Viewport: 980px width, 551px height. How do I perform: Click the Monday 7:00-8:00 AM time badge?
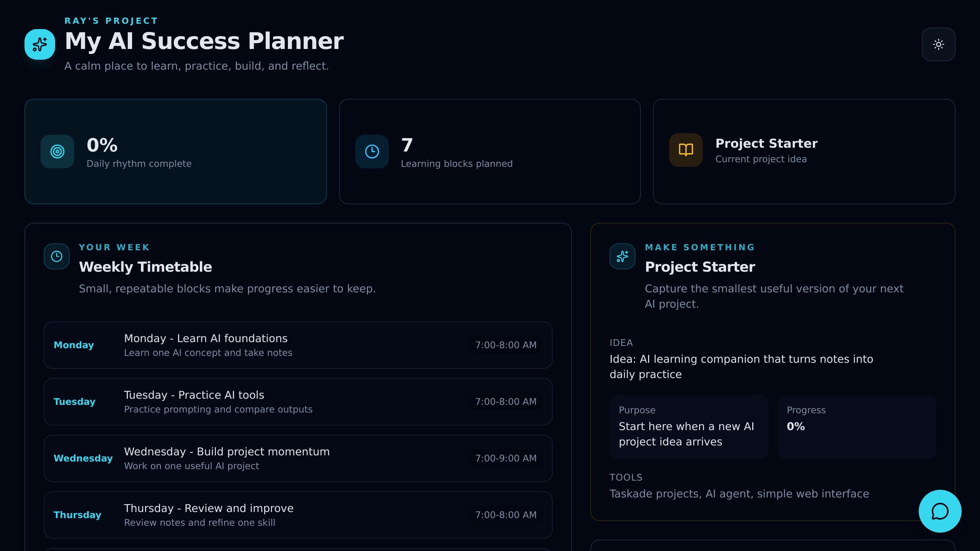(506, 345)
